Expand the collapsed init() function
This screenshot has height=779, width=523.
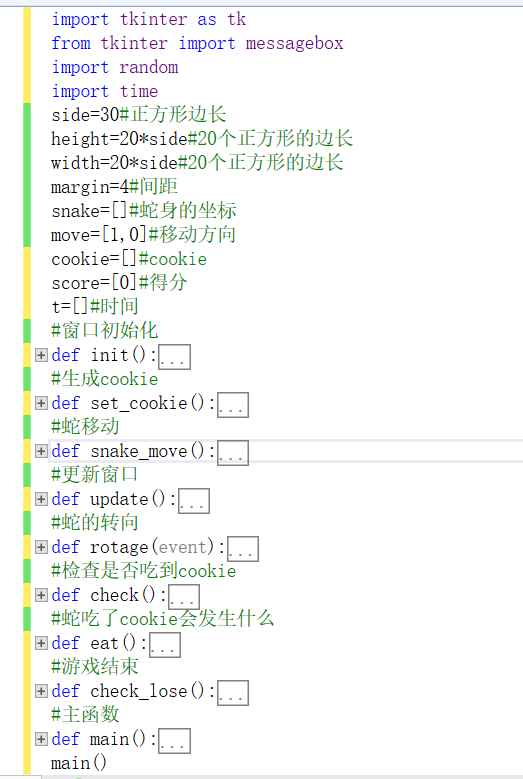tap(41, 355)
